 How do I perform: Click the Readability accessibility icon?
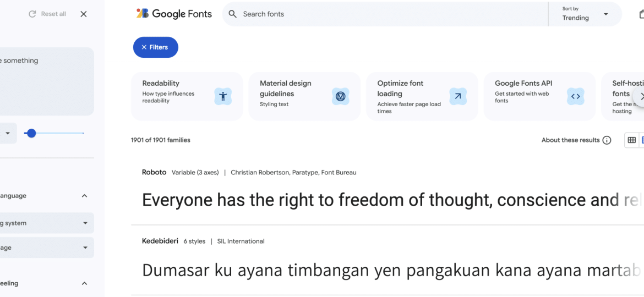[223, 96]
